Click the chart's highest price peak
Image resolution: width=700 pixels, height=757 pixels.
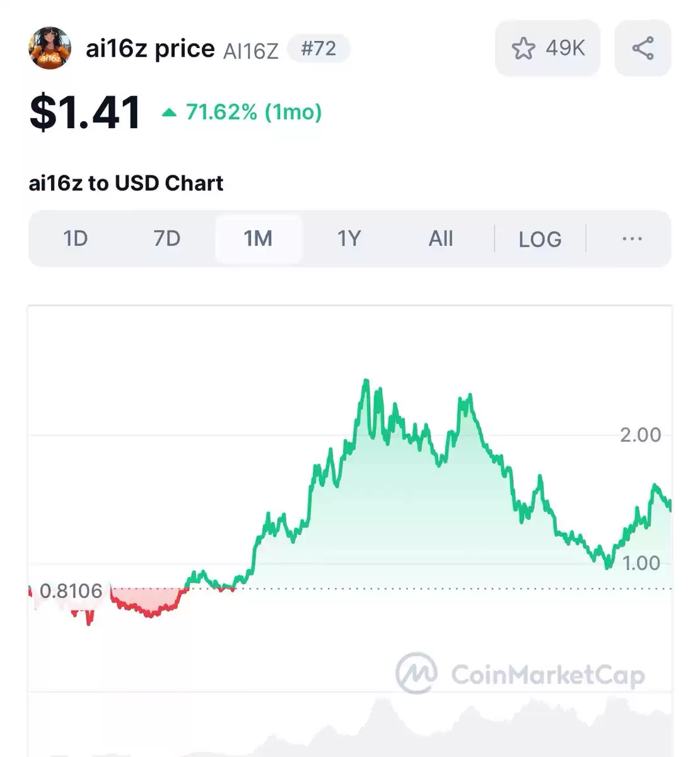tap(366, 382)
